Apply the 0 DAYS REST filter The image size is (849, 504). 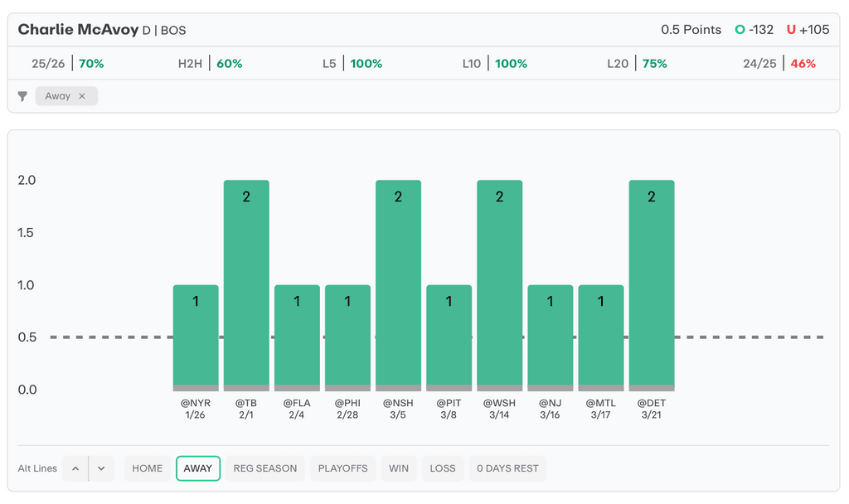[x=507, y=468]
